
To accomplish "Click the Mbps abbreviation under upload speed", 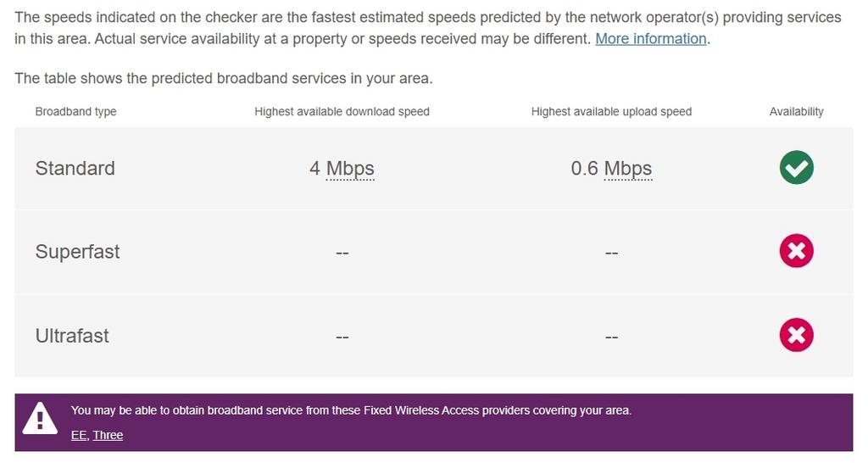I will [628, 169].
